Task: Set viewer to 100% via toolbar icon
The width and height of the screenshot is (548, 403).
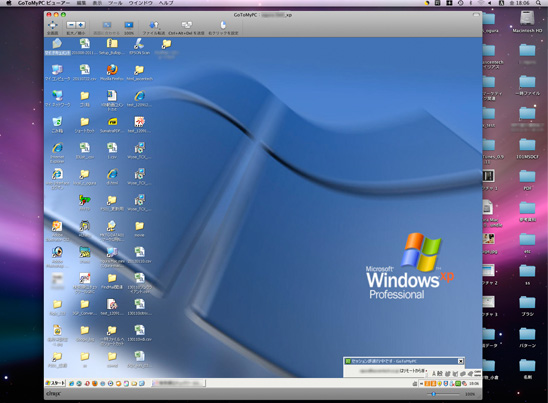Action: [129, 25]
